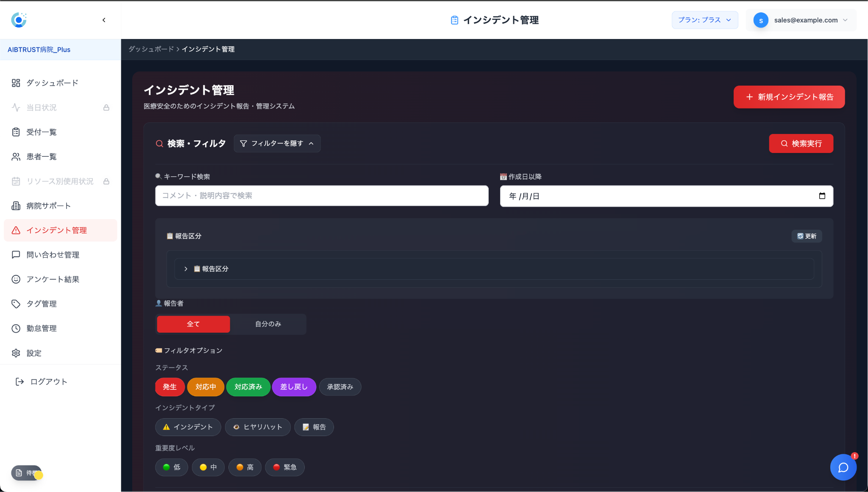Open the chat support bubble at bottom right
Screen dimensions: 868x492
click(x=843, y=467)
